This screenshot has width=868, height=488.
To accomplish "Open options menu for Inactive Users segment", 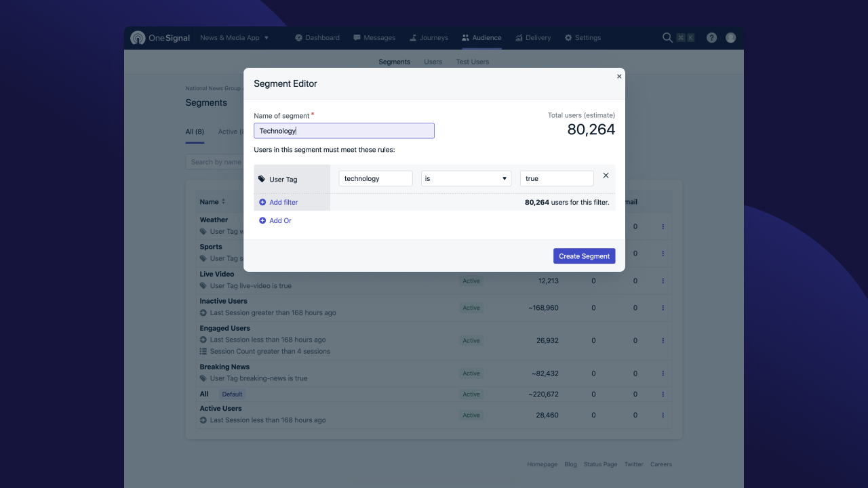I will 663,308.
